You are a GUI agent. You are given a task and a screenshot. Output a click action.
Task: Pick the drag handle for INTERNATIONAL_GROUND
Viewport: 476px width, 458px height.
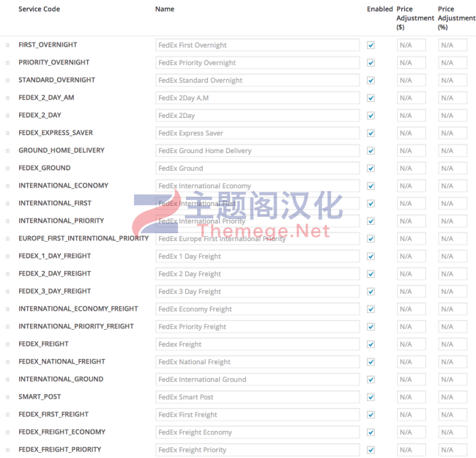pos(7,380)
